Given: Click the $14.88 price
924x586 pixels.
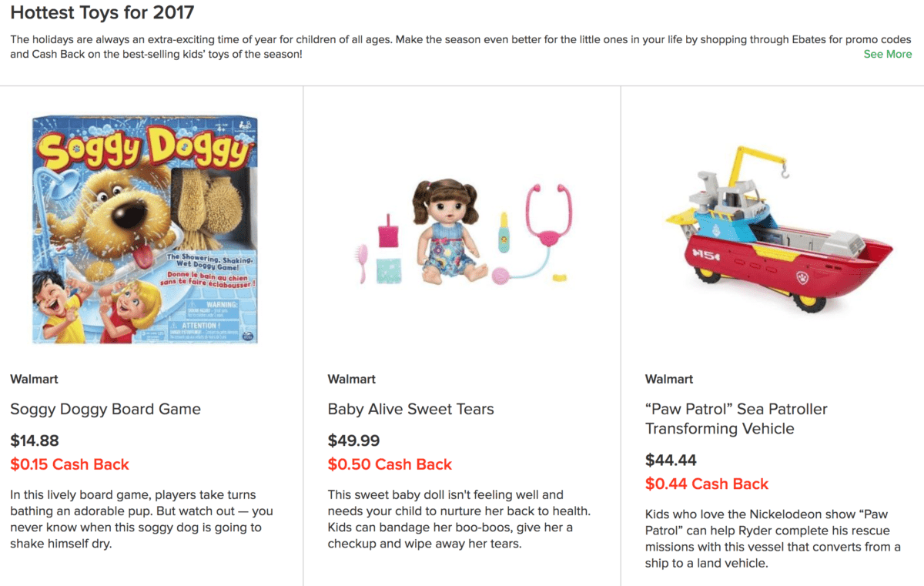Looking at the screenshot, I should coord(35,440).
